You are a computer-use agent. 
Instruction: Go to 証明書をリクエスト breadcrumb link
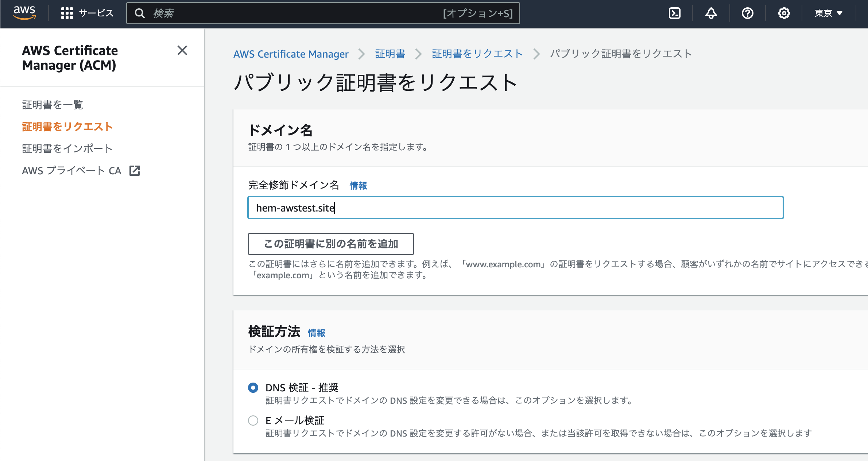[x=477, y=54]
